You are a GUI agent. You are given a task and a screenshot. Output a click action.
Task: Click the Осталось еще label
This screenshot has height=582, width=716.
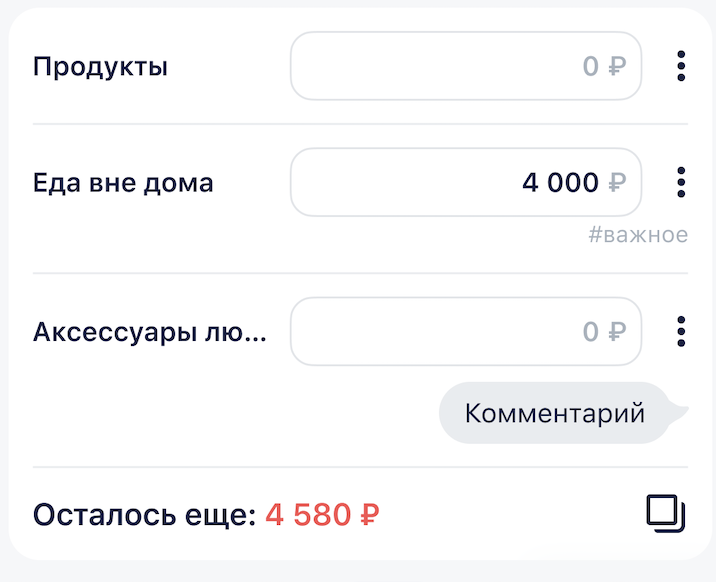(x=145, y=516)
